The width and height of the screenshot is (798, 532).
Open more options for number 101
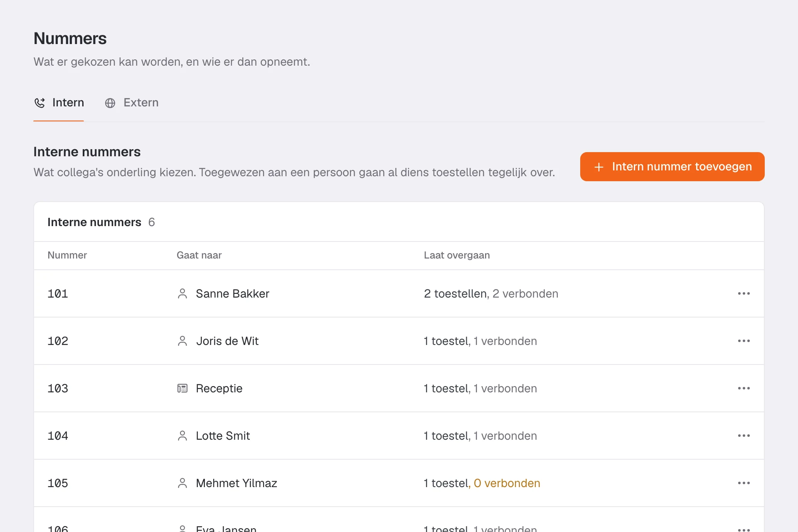click(744, 293)
